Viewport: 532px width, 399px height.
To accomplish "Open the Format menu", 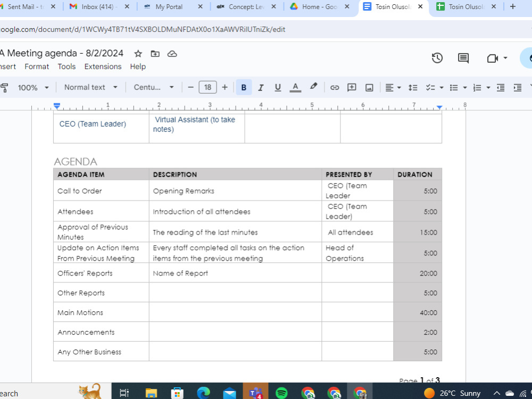I will pyautogui.click(x=37, y=66).
